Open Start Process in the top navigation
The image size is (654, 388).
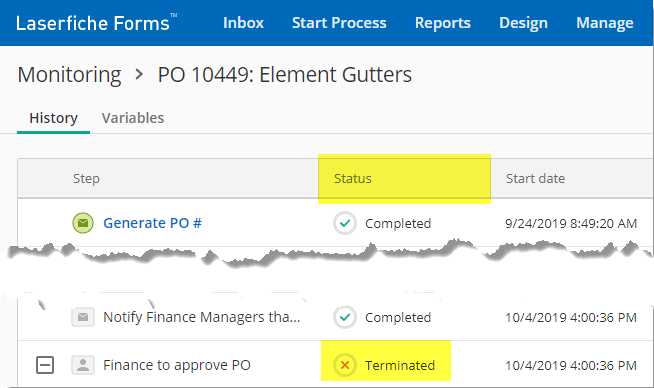coord(339,23)
